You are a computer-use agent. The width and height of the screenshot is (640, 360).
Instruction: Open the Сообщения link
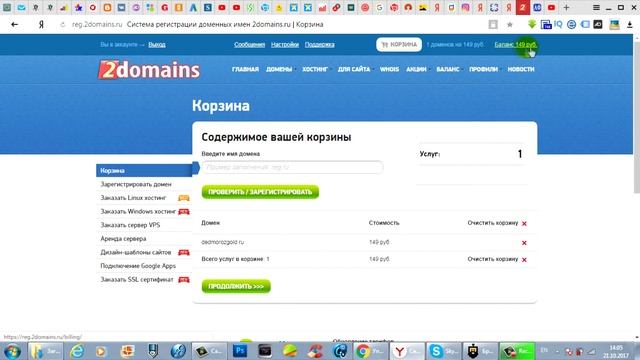(x=249, y=44)
